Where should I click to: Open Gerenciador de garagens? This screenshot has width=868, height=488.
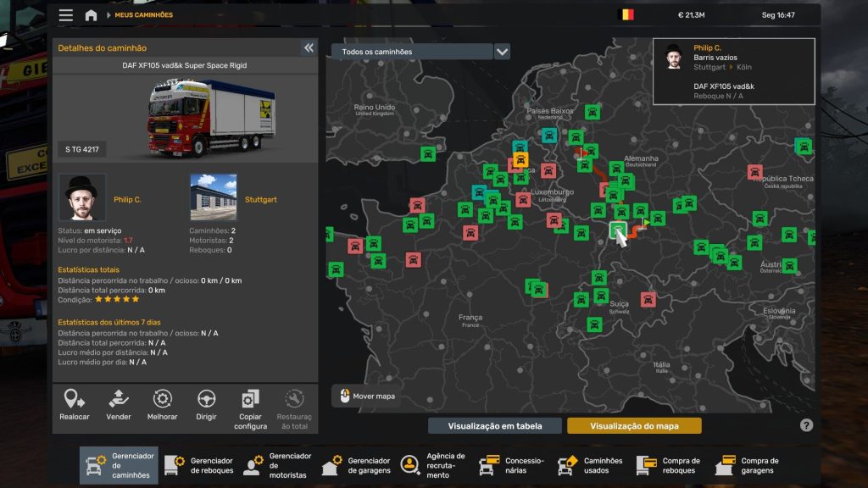pyautogui.click(x=357, y=465)
